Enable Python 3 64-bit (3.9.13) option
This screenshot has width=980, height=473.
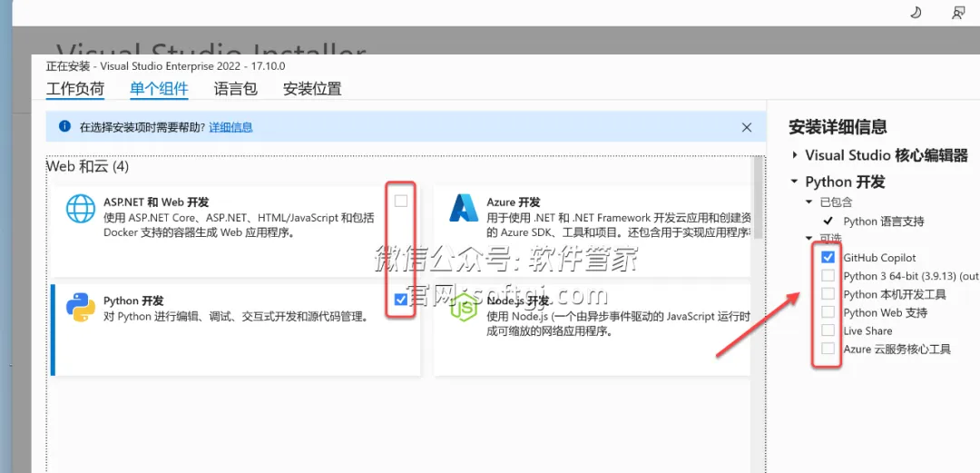pos(828,275)
